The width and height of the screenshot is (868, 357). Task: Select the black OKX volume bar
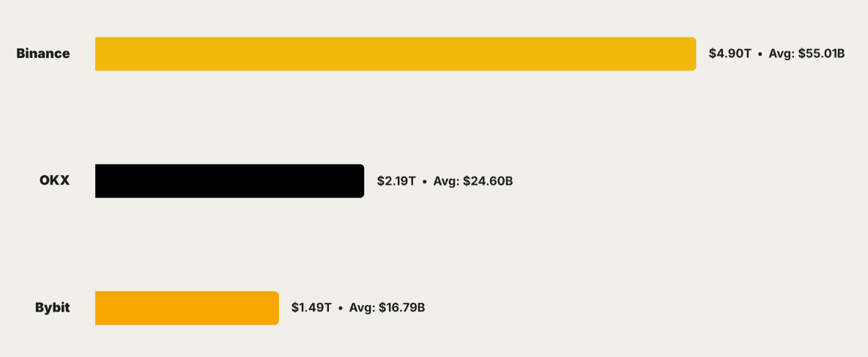click(x=229, y=180)
